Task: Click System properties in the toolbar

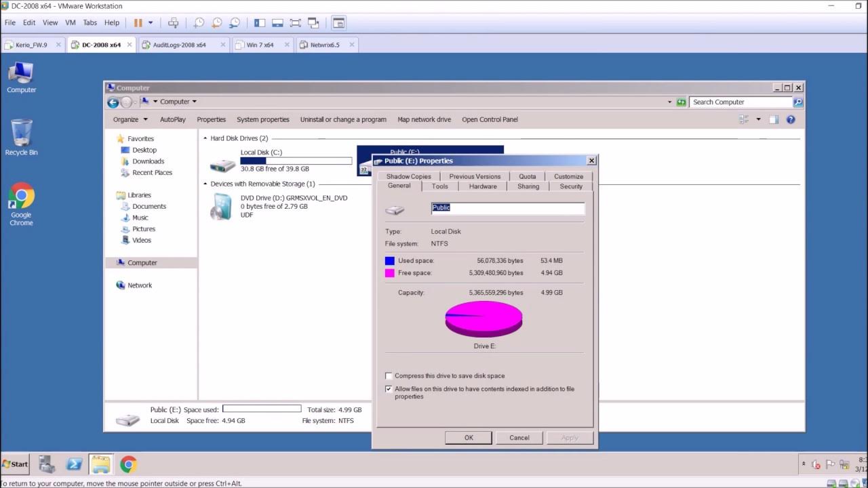Action: pos(262,119)
